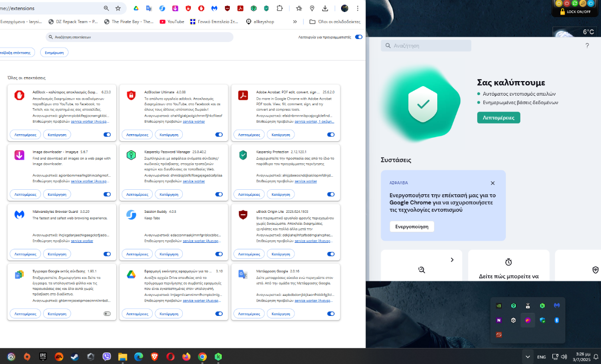
Task: Disable Kaspersky Protection extension toggle
Action: pyautogui.click(x=331, y=194)
